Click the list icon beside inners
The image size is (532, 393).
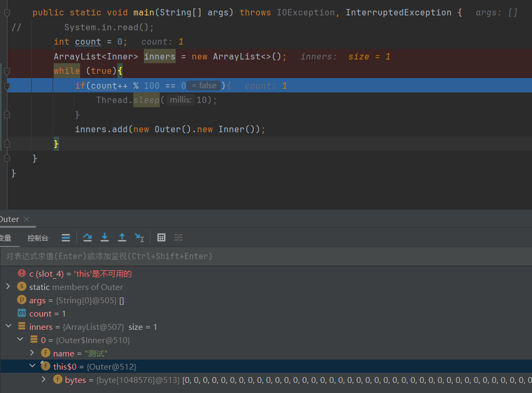[x=22, y=326]
